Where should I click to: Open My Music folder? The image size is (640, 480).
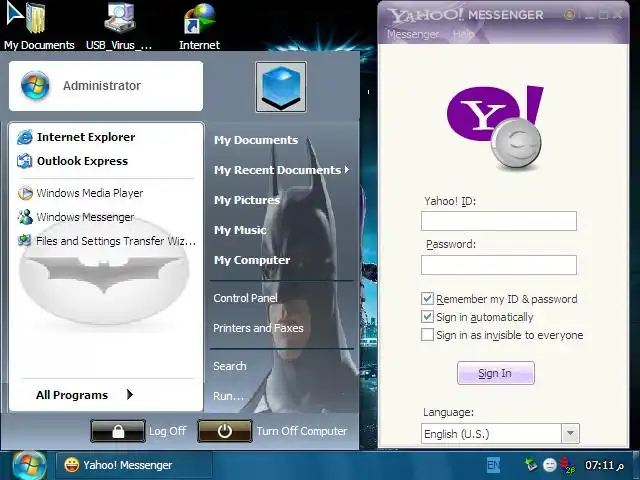[x=240, y=230]
